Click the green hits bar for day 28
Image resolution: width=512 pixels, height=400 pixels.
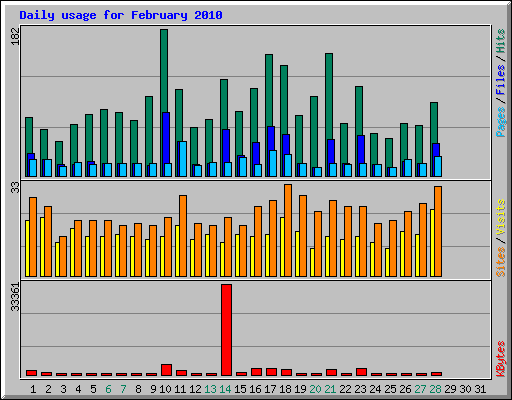coord(434,123)
